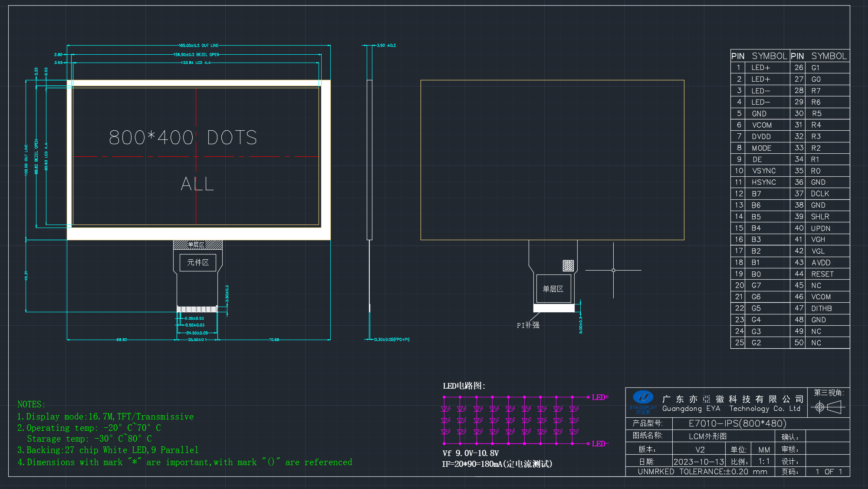Select note 4 'Dimensions with mark' line
The height and width of the screenshot is (489, 868).
185,463
